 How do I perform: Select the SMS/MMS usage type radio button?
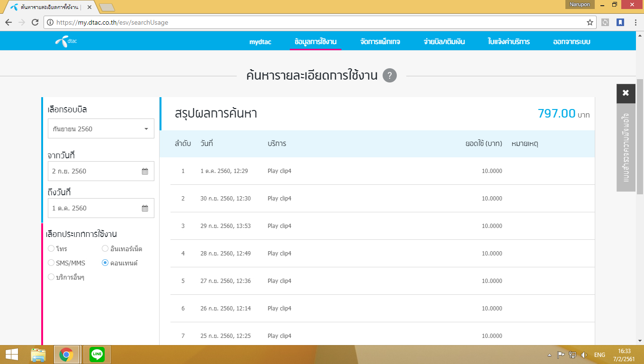tap(51, 263)
